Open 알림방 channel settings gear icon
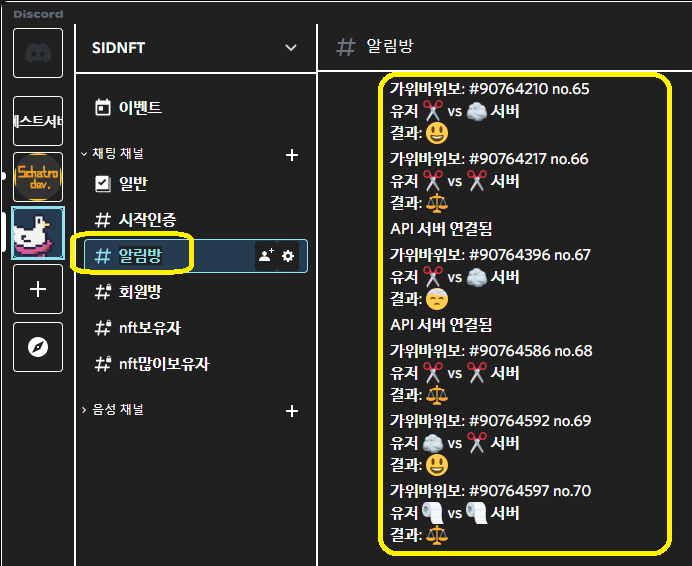Viewport: 692px width, 566px height. tap(288, 256)
